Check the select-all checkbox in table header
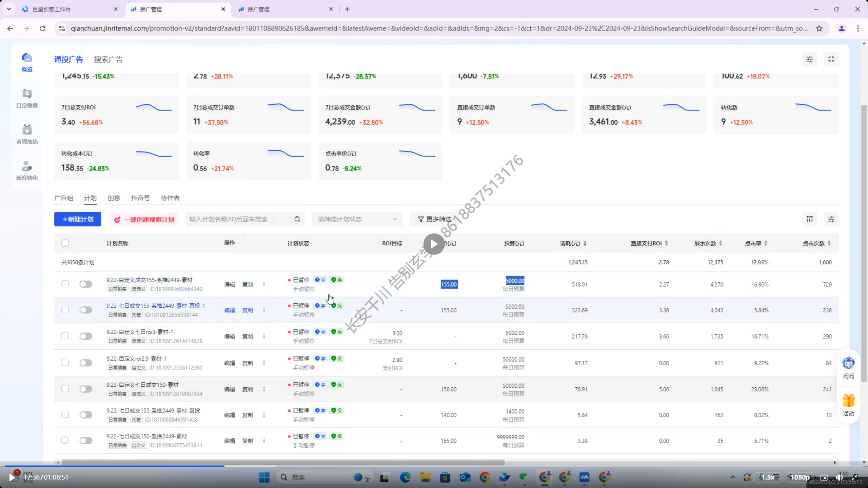This screenshot has width=868, height=488. tap(65, 243)
